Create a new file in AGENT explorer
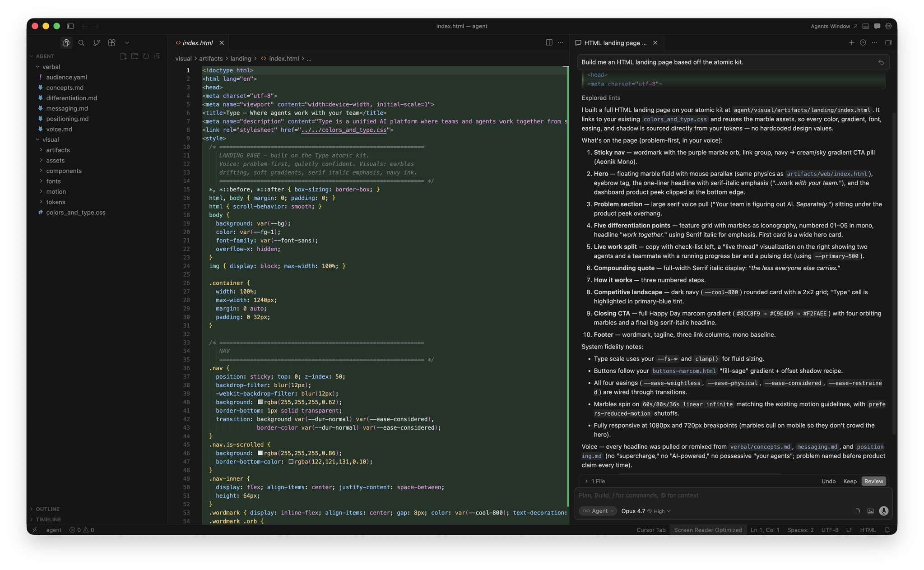 click(123, 56)
